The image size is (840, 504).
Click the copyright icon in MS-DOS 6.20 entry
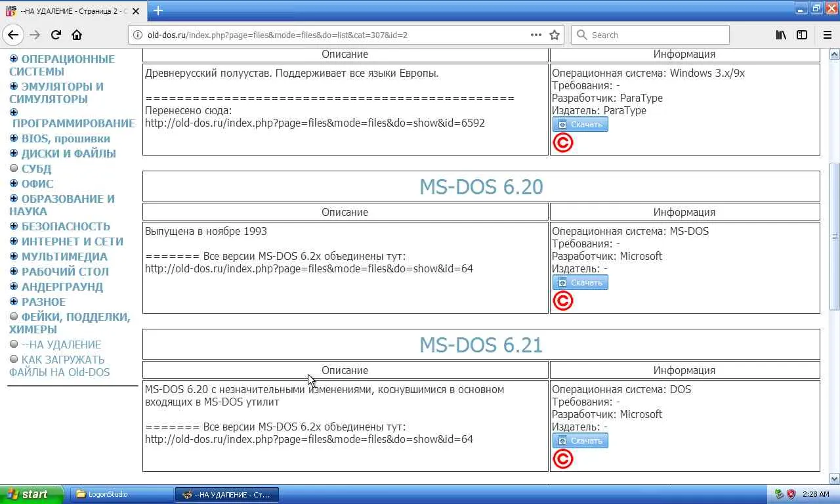point(563,301)
